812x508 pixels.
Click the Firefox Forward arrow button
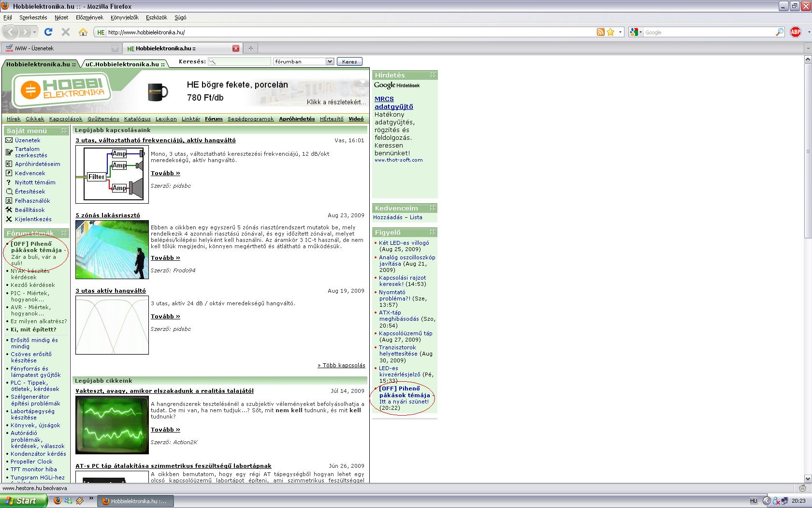(x=25, y=32)
